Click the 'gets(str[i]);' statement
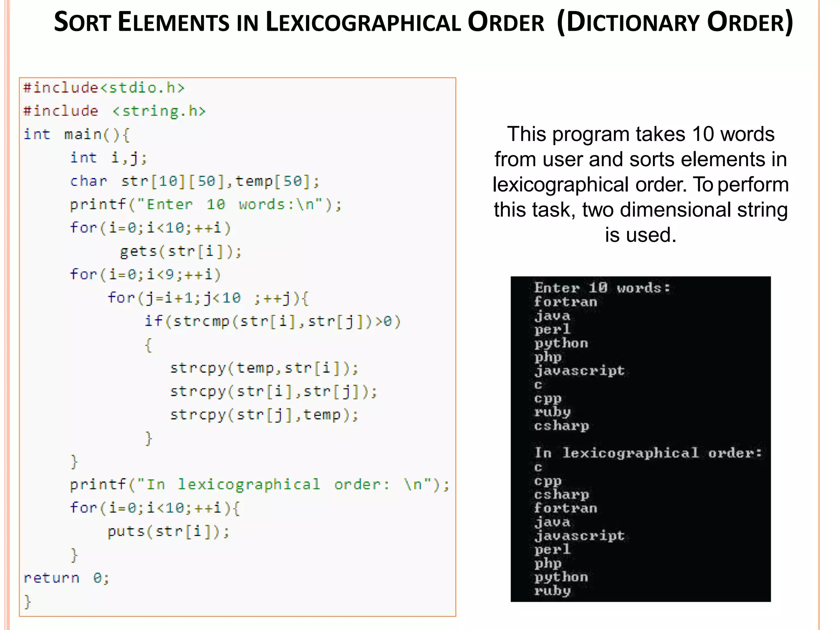840x630 pixels. pos(181,251)
